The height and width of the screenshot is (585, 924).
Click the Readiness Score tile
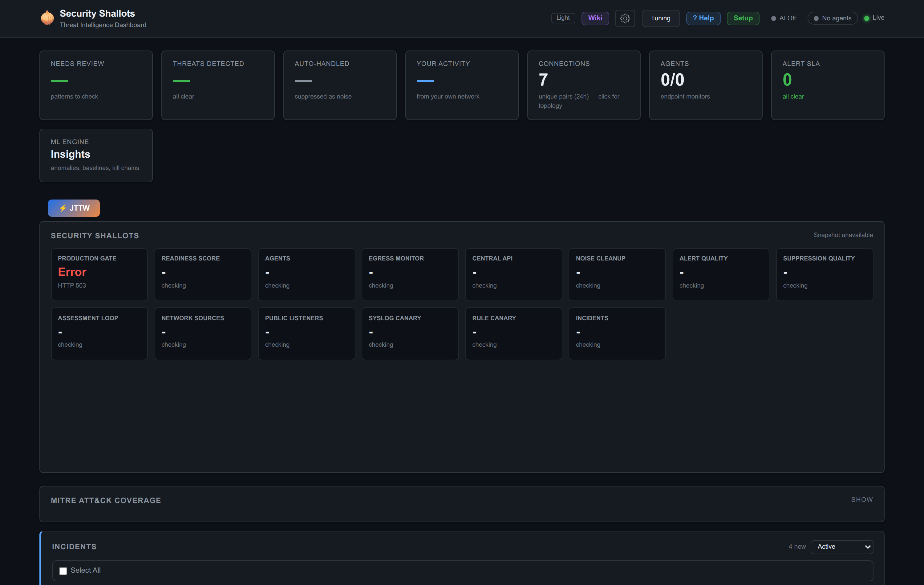(203, 274)
